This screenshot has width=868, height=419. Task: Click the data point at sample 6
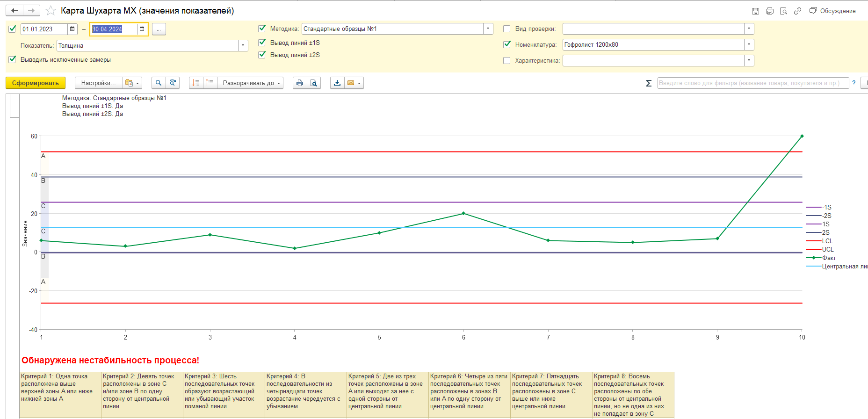click(x=463, y=213)
